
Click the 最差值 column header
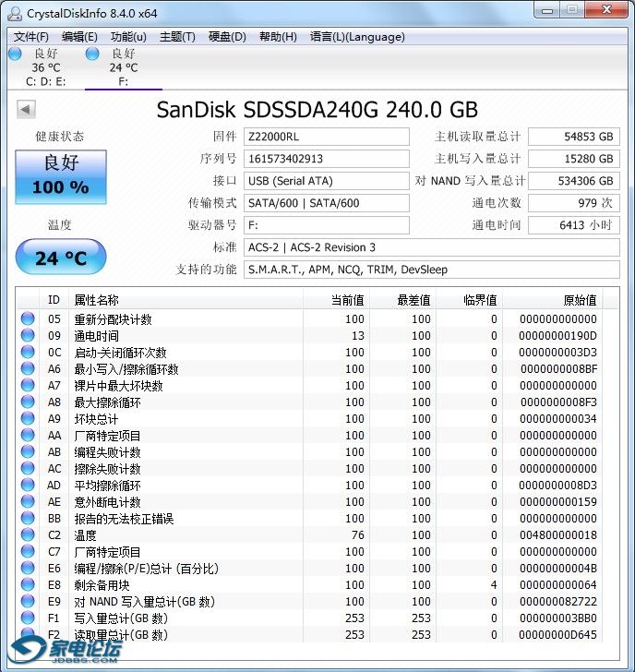(402, 300)
